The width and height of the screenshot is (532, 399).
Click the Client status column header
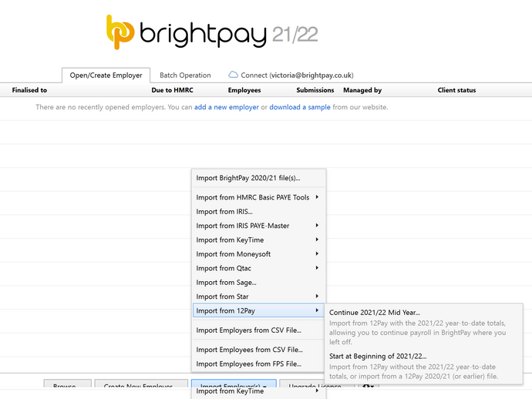(456, 90)
